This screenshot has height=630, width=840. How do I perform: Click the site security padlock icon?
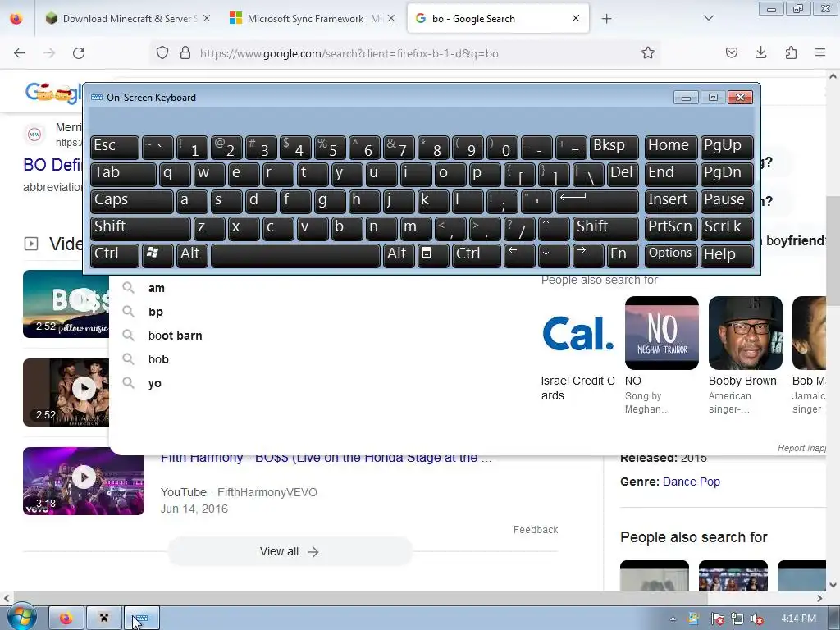185,53
